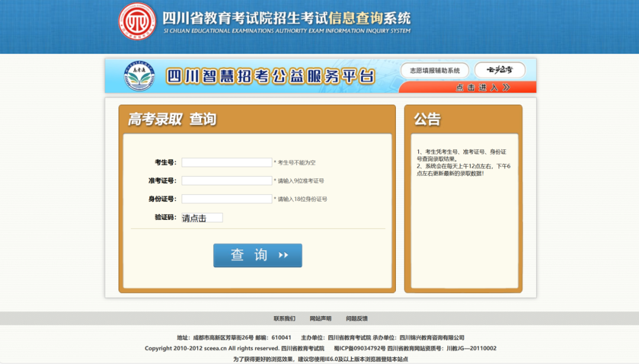Open the 联系我们 contact link

(x=285, y=318)
